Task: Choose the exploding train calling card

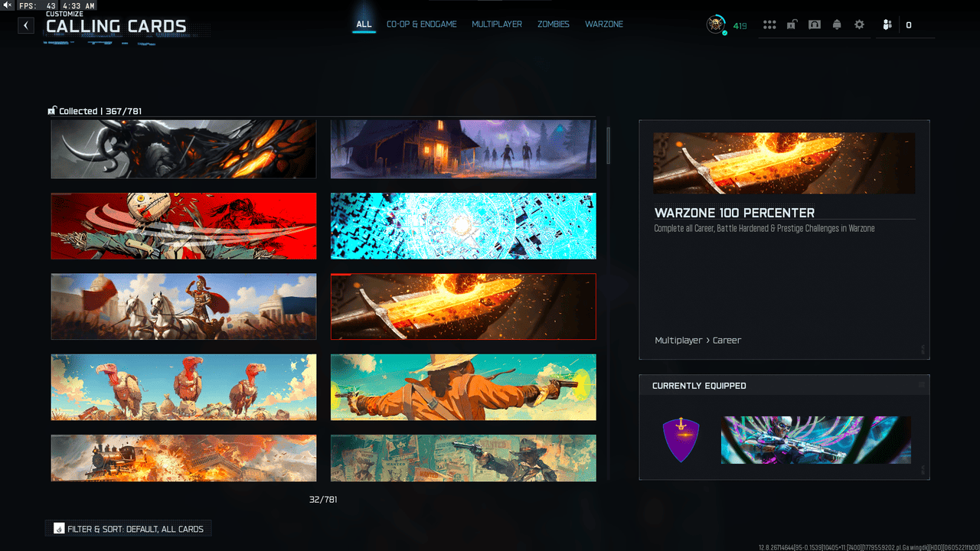Action: [184, 458]
